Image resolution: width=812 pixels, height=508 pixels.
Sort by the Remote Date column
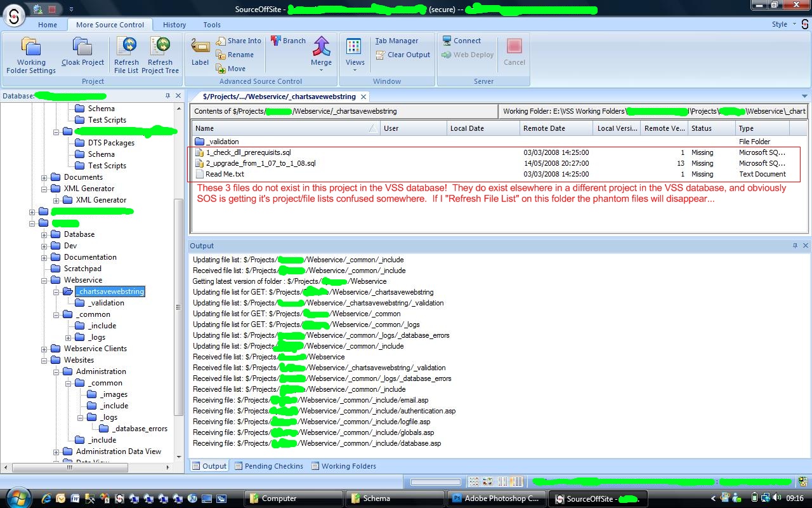[556, 128]
